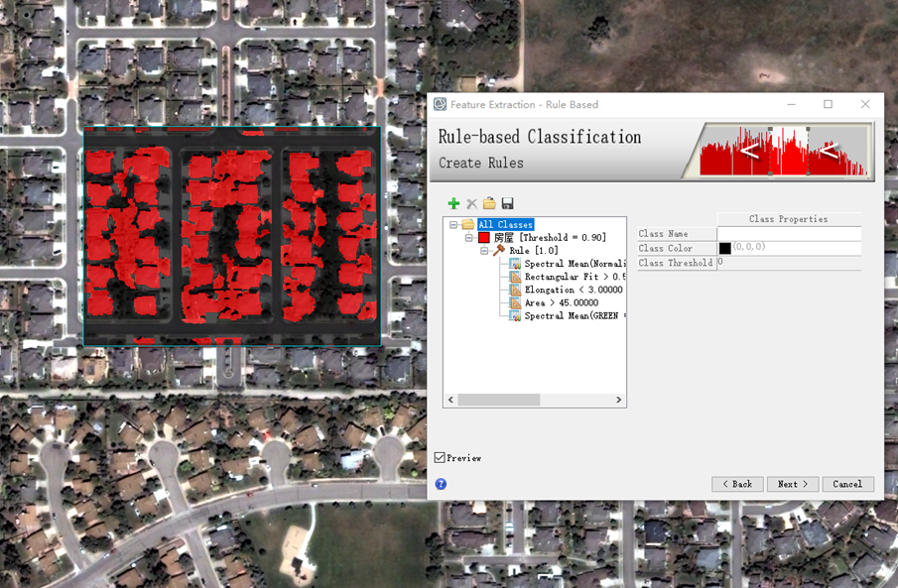This screenshot has height=588, width=898.
Task: Maximize the Feature Extraction window
Action: point(829,104)
